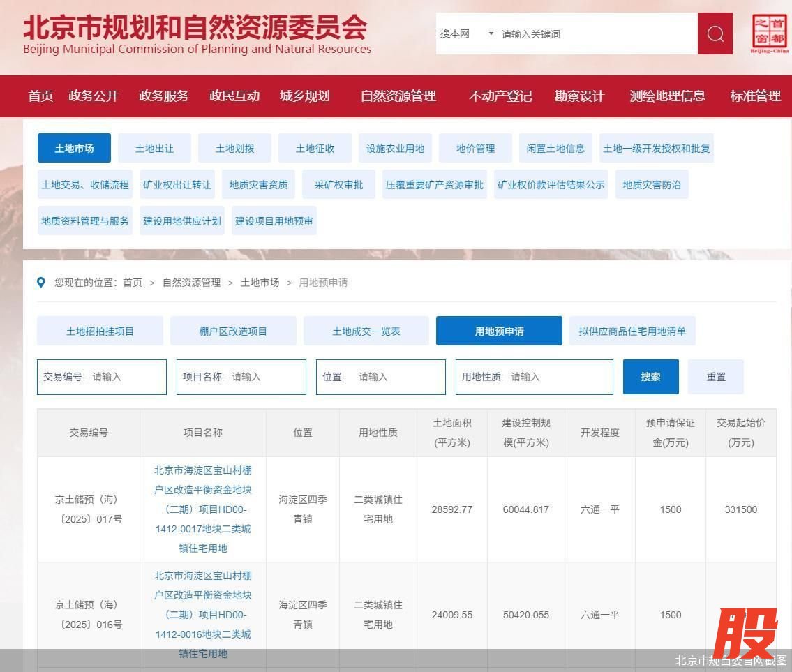
Task: Activate the 土地出让 filter button
Action: (x=154, y=148)
